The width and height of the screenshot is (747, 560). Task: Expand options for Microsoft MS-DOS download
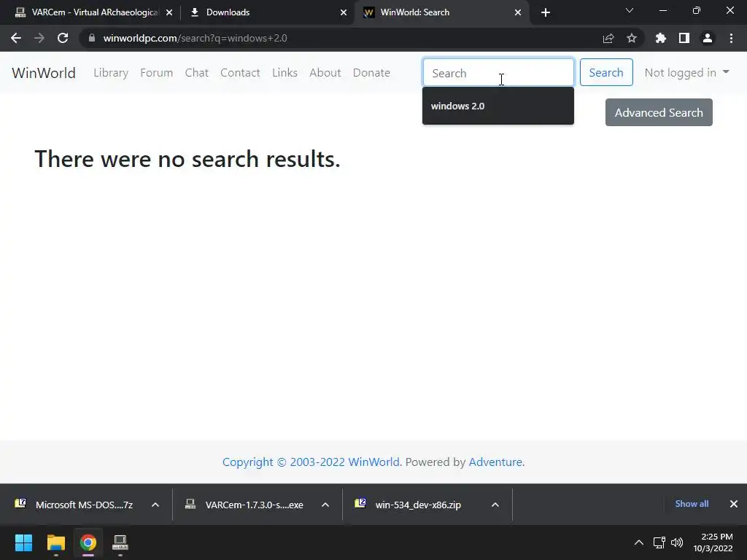point(155,505)
